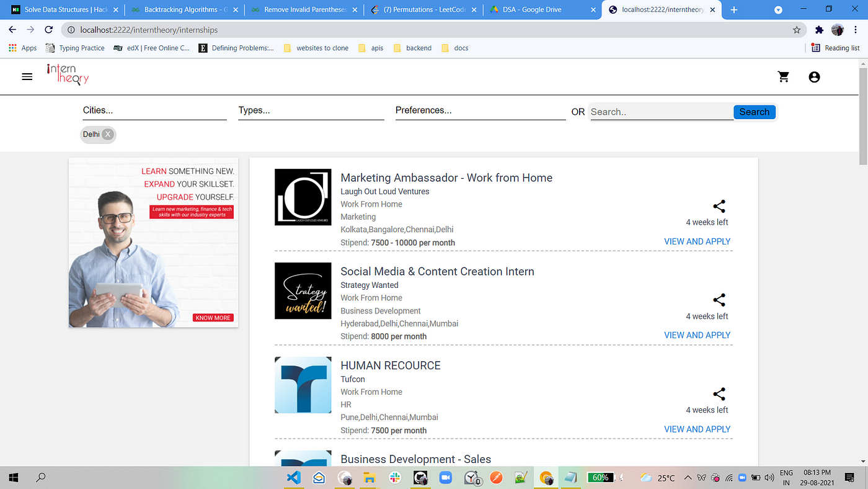The width and height of the screenshot is (868, 489).
Task: Open the backend bookmark folder
Action: [412, 48]
